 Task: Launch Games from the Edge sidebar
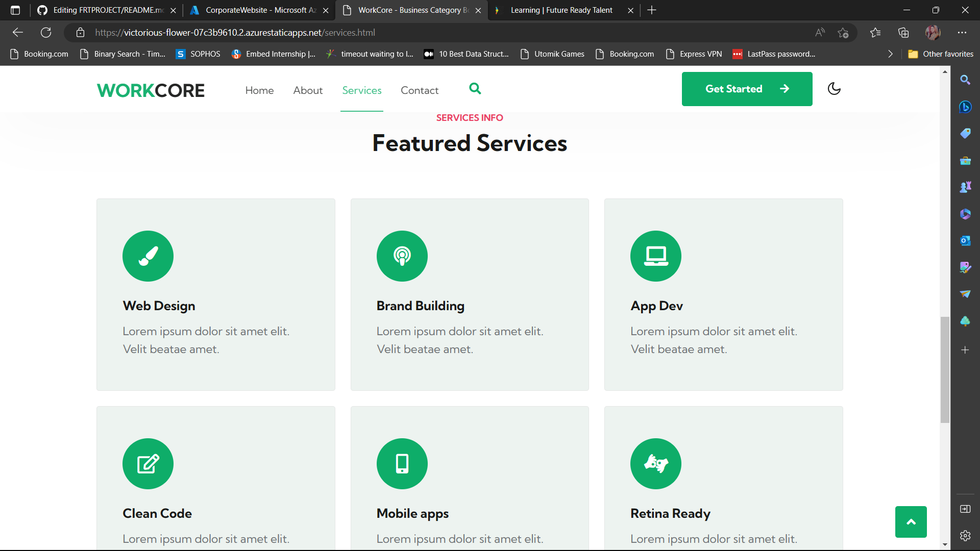(x=966, y=187)
